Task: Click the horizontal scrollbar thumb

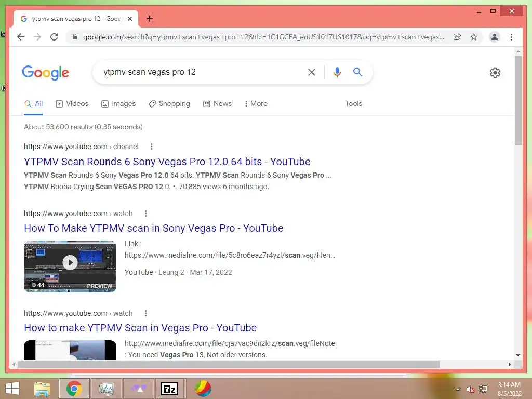Action: (x=229, y=364)
